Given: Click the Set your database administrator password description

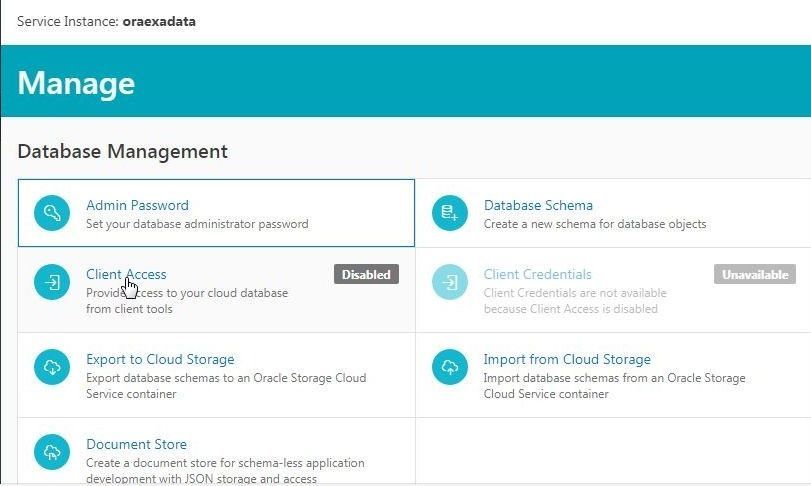Looking at the screenshot, I should coord(197,224).
